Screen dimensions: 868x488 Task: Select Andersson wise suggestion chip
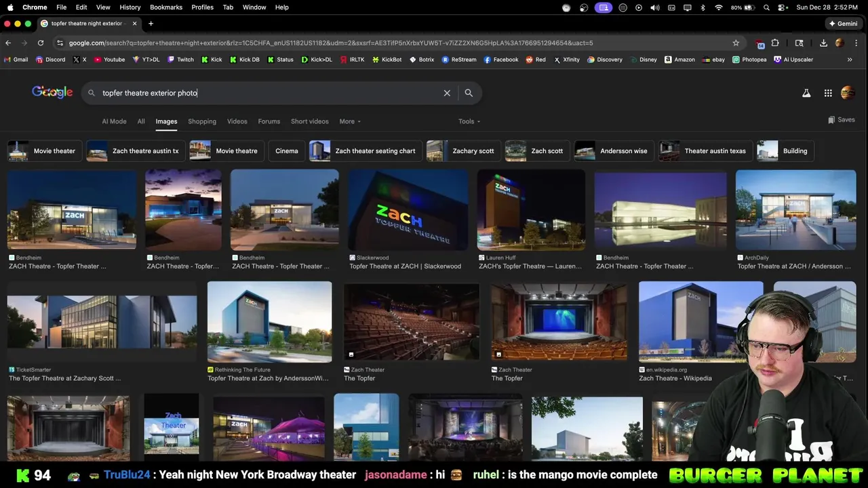point(614,150)
